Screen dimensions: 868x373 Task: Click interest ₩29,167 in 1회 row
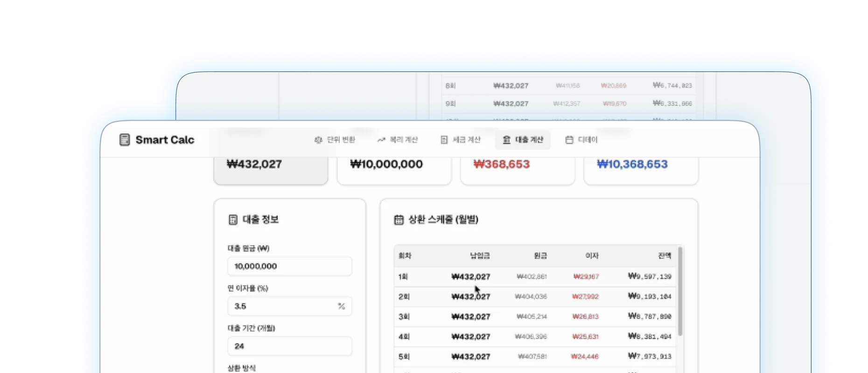point(587,276)
